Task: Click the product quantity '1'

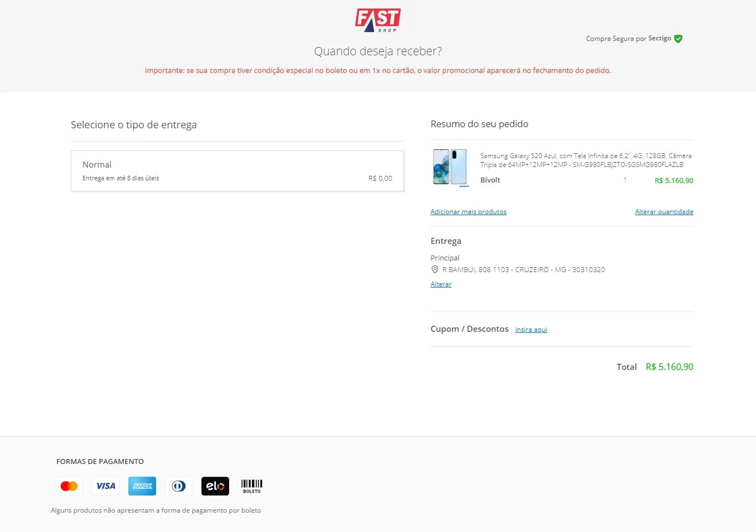Action: click(x=625, y=180)
